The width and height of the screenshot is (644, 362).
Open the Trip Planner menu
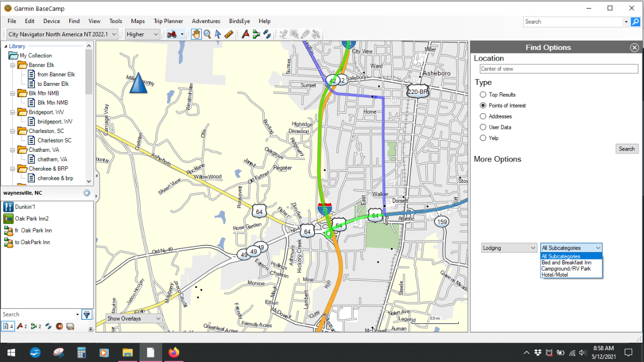pos(168,21)
